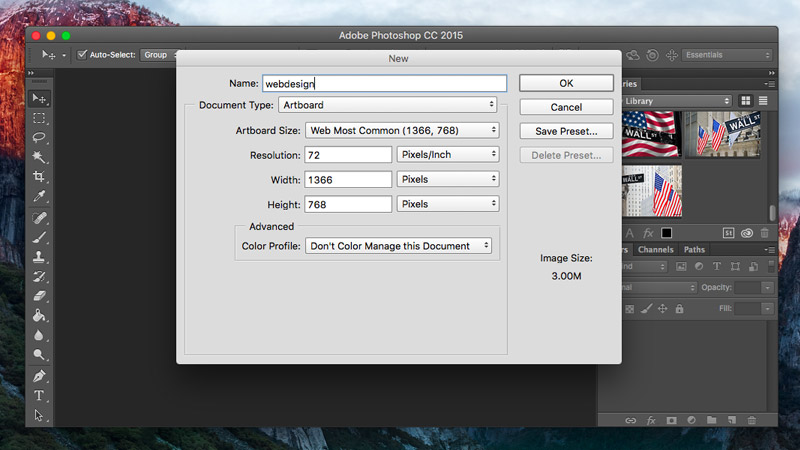Click into the Width input field
This screenshot has height=450, width=800.
point(348,179)
